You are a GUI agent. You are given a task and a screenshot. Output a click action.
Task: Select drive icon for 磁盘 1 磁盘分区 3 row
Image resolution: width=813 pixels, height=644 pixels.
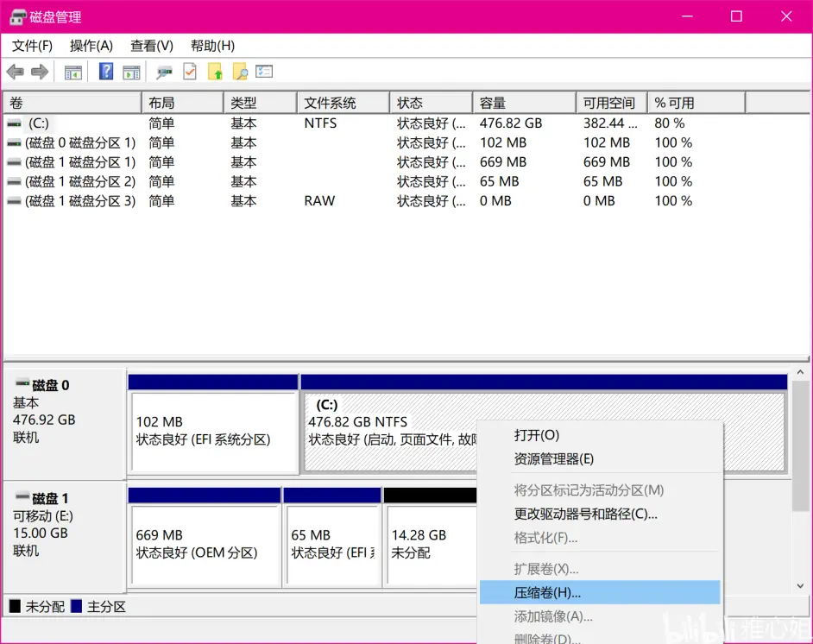[x=15, y=201]
